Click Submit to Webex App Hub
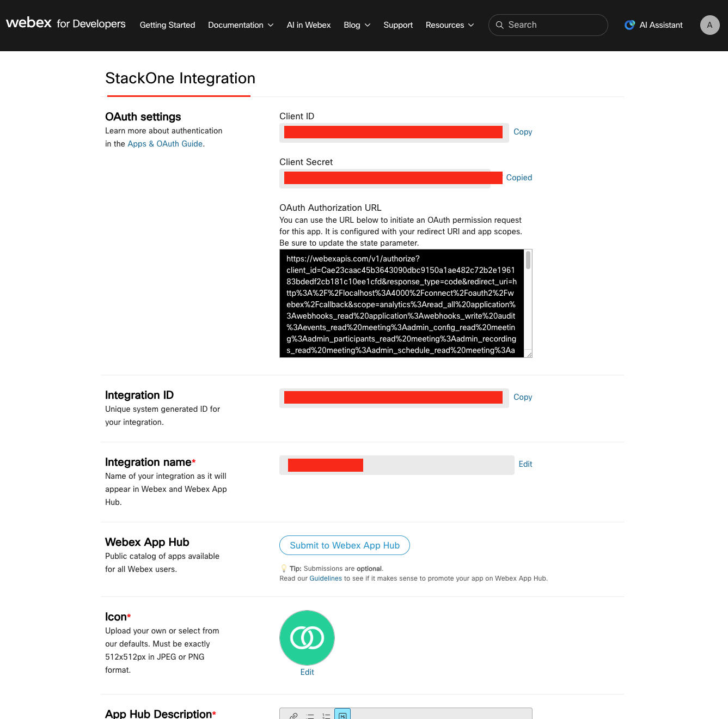Screen dimensions: 728x719 pyautogui.click(x=345, y=545)
